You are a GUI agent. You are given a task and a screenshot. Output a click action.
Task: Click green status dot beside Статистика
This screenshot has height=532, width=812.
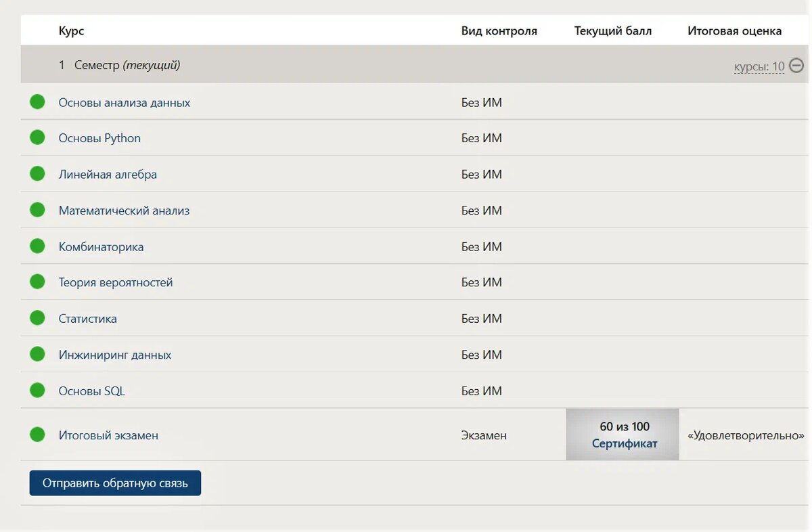(37, 318)
